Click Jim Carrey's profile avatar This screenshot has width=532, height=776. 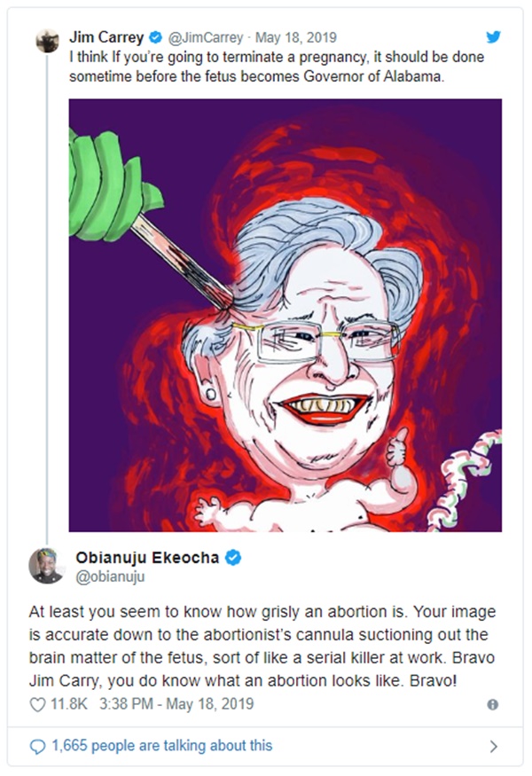(x=46, y=40)
